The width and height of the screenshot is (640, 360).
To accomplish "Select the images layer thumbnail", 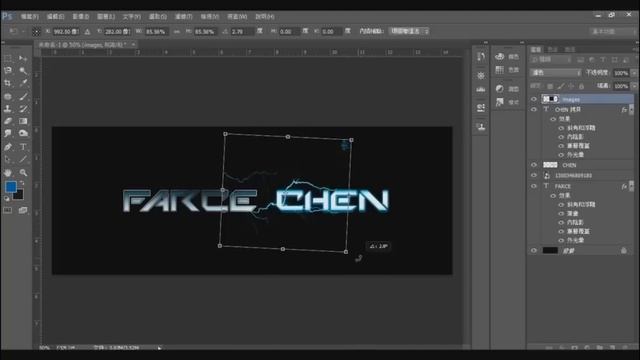I will point(550,99).
